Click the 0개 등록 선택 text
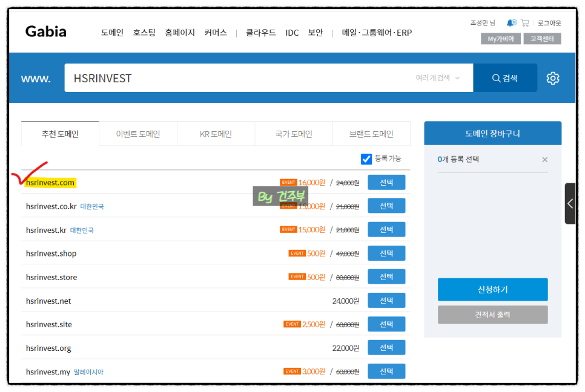The width and height of the screenshot is (585, 392). pyautogui.click(x=458, y=160)
